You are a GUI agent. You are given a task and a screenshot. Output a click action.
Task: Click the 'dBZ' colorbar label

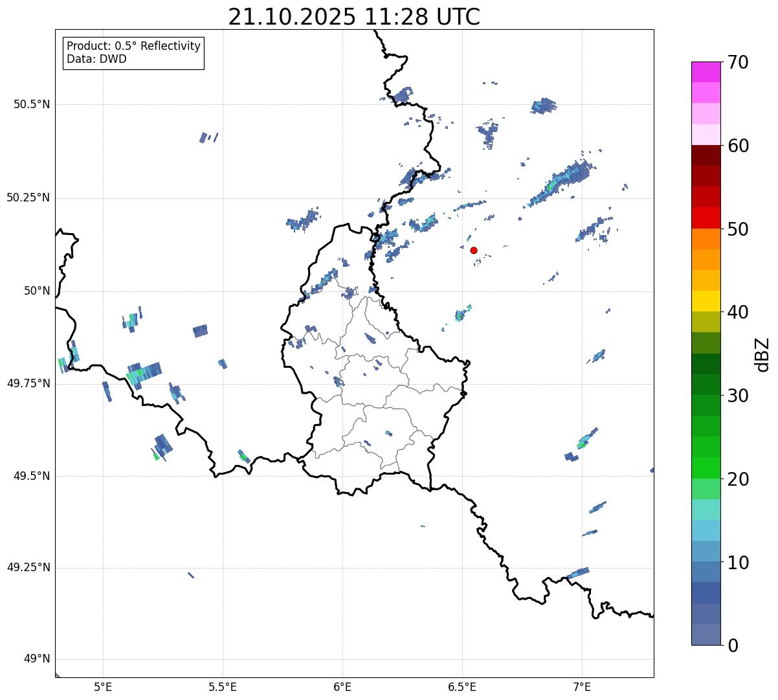click(763, 354)
